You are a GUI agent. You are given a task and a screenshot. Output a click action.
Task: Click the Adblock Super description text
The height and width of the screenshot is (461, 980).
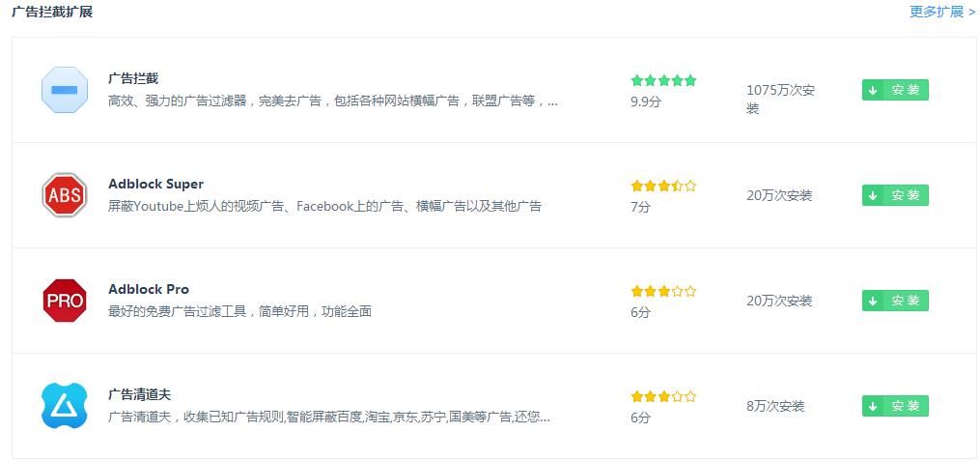coord(324,206)
